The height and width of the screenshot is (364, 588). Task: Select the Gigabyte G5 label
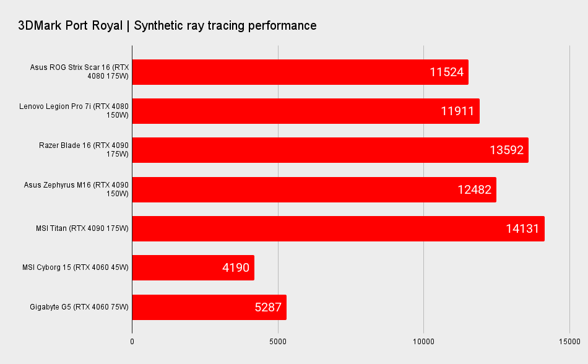tap(79, 307)
